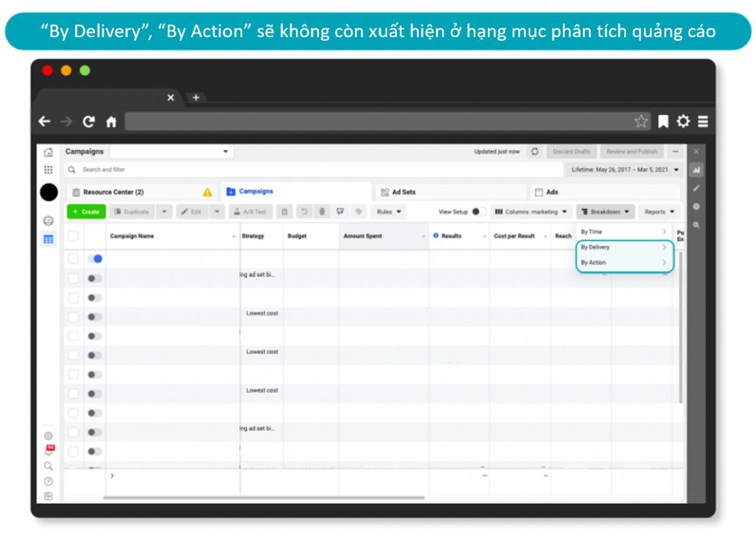Open the Ads Manager home icon in left sidebar
Viewport: 756px width, 543px height.
(48, 152)
